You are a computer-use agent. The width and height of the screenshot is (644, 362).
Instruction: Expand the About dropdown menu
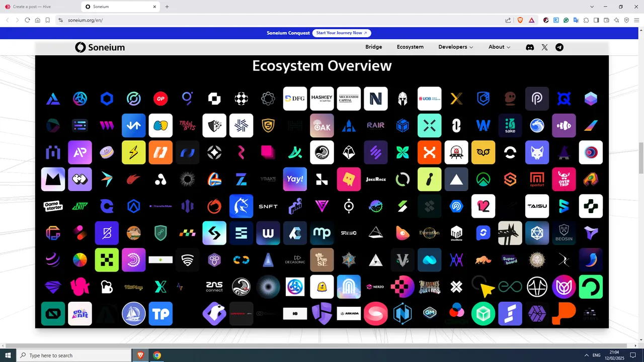[x=500, y=47]
